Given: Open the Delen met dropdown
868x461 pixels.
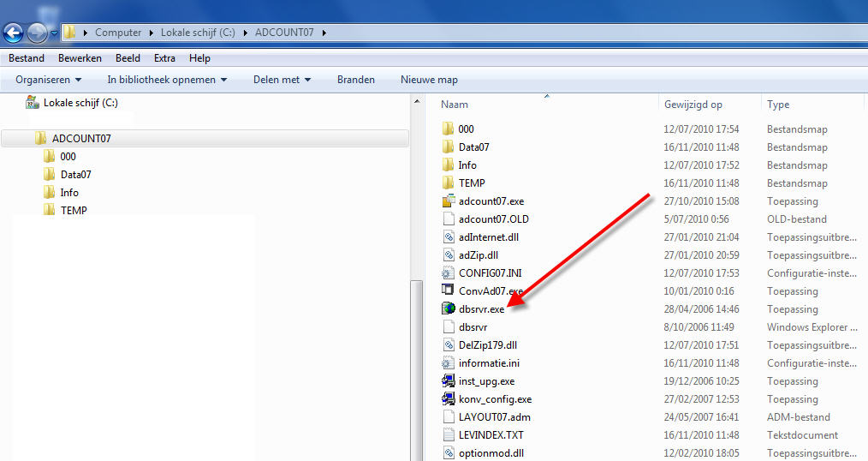Looking at the screenshot, I should pos(282,80).
